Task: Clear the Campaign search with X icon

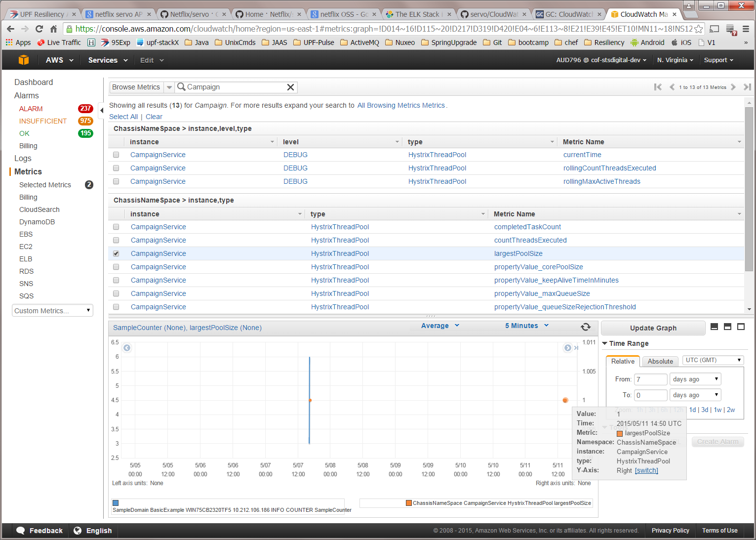Action: [290, 87]
